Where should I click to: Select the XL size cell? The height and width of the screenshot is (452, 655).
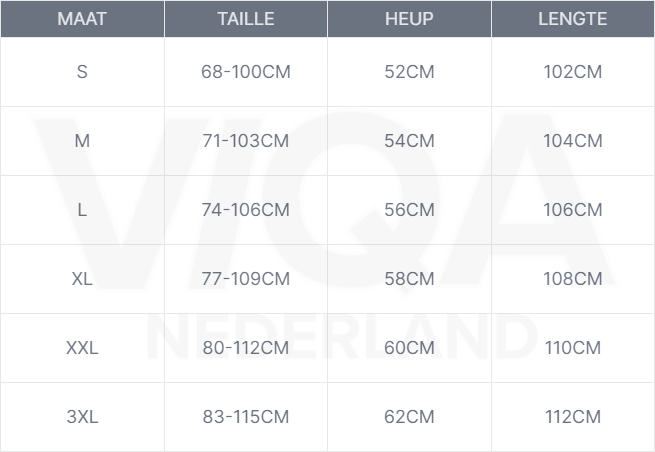[82, 279]
